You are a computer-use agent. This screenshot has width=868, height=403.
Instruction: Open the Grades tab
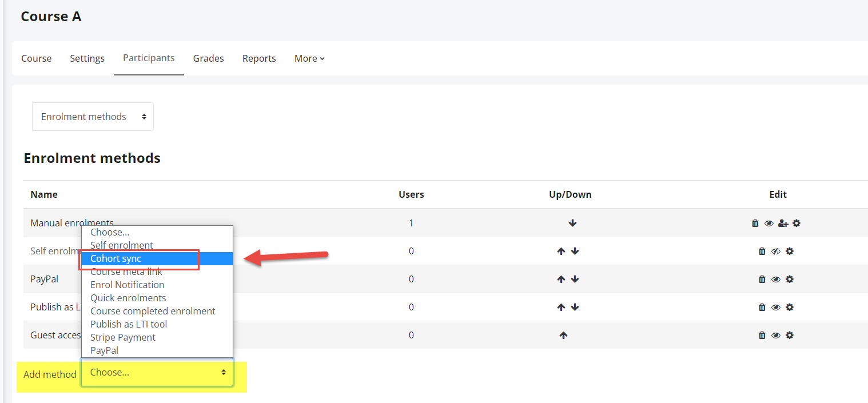point(209,58)
